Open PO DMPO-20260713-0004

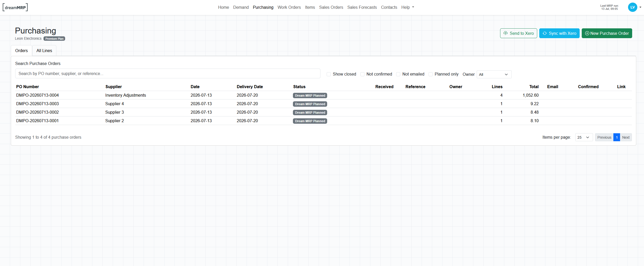pyautogui.click(x=37, y=95)
